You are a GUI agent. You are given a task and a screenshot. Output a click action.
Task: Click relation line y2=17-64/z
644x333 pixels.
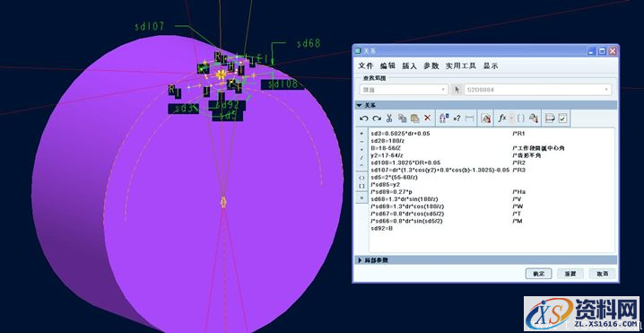click(387, 155)
